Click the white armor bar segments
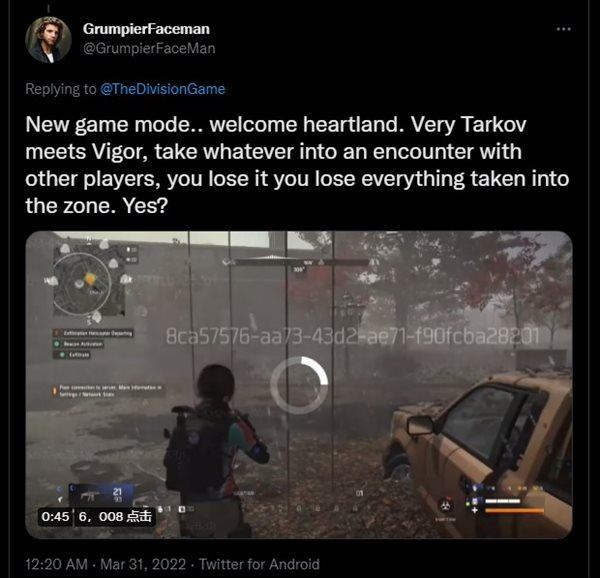Image resolution: width=600 pixels, height=578 pixels. click(x=502, y=501)
